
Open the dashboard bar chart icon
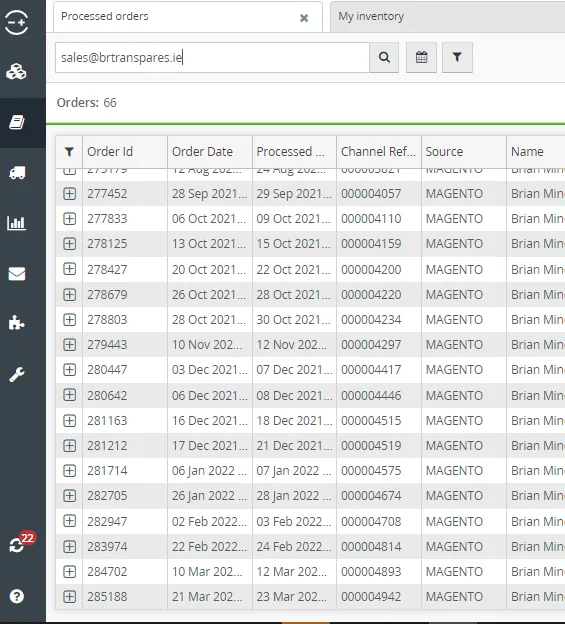pos(17,223)
